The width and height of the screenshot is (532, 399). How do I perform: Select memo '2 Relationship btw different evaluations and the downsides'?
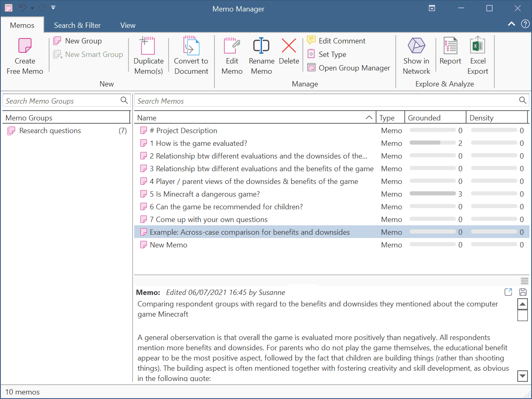click(x=332, y=156)
